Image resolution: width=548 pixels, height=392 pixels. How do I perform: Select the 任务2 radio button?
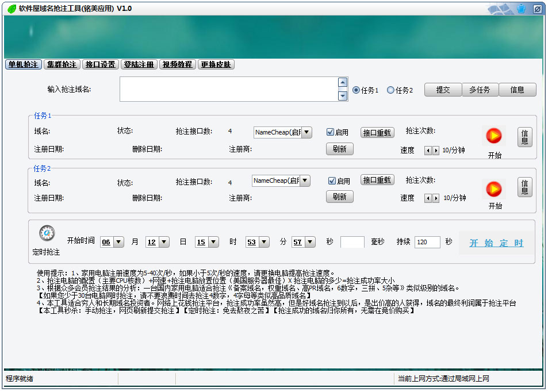coord(390,90)
